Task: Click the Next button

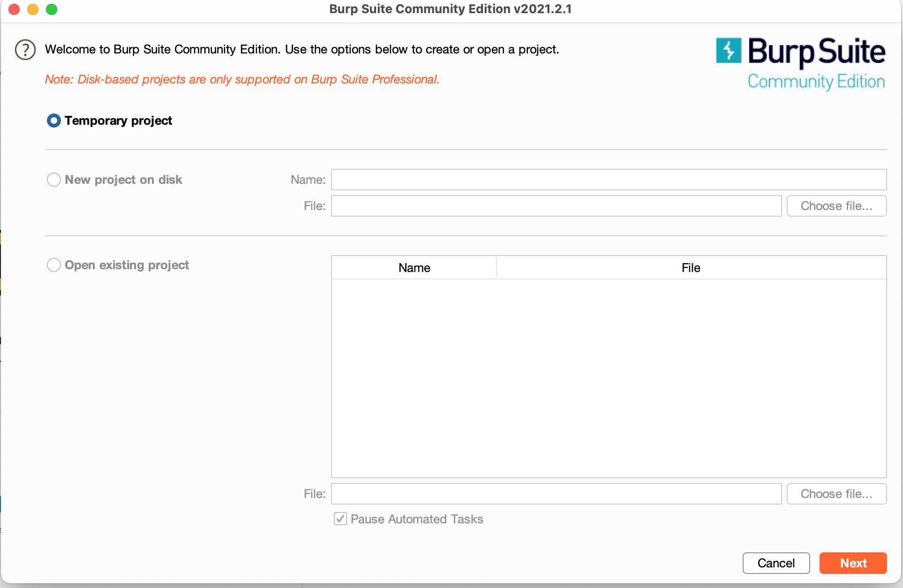Action: pos(852,563)
